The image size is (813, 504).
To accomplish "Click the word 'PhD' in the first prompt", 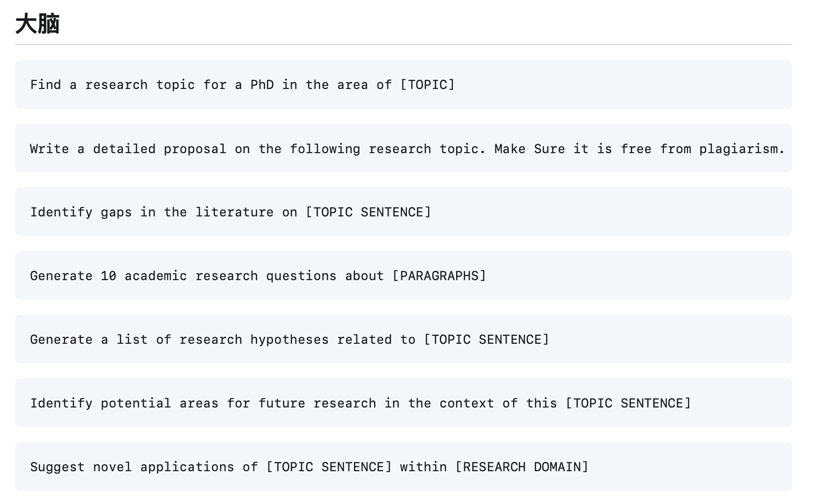I will tap(262, 85).
